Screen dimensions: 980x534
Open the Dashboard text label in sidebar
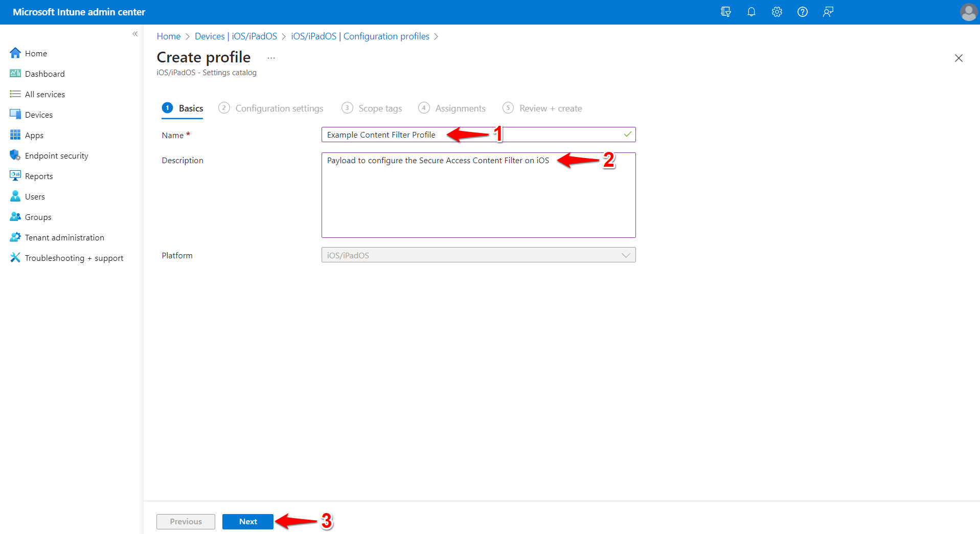click(x=45, y=74)
